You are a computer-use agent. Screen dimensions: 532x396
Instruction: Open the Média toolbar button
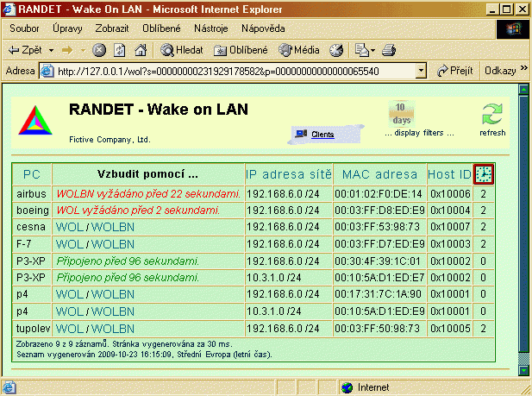tap(299, 50)
